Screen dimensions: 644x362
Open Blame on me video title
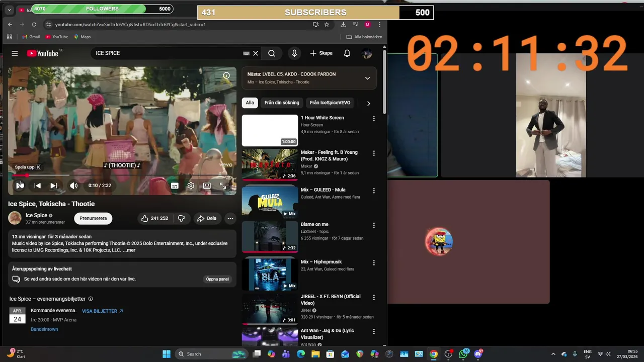point(315,224)
